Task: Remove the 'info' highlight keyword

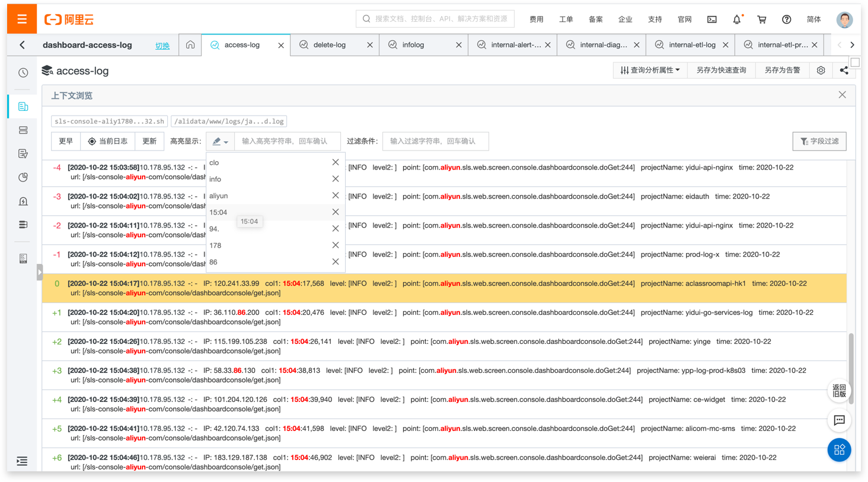Action: click(x=336, y=179)
